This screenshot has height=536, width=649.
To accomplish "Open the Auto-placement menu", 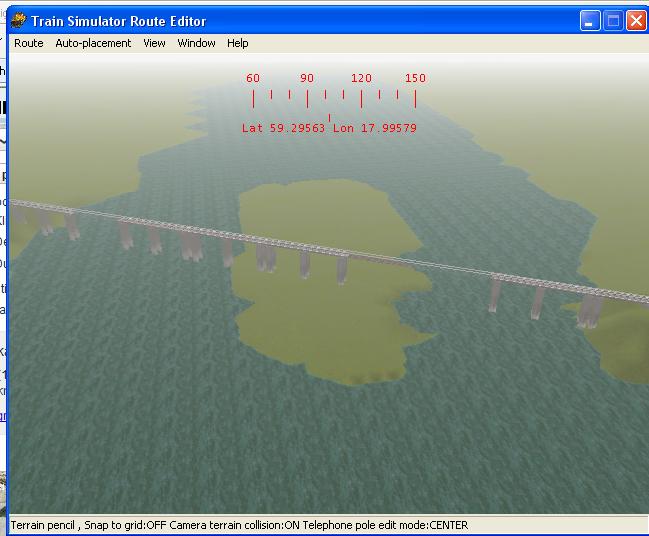I will 93,43.
